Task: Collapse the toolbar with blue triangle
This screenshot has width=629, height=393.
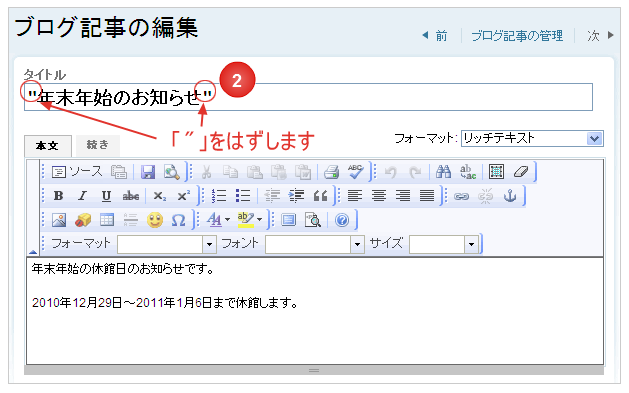Action: (33, 252)
